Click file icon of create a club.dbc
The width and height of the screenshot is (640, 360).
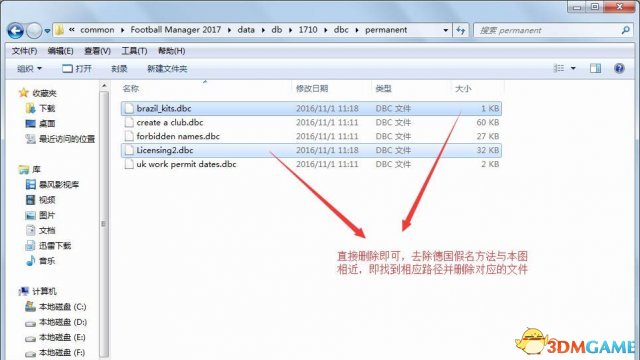pos(129,122)
